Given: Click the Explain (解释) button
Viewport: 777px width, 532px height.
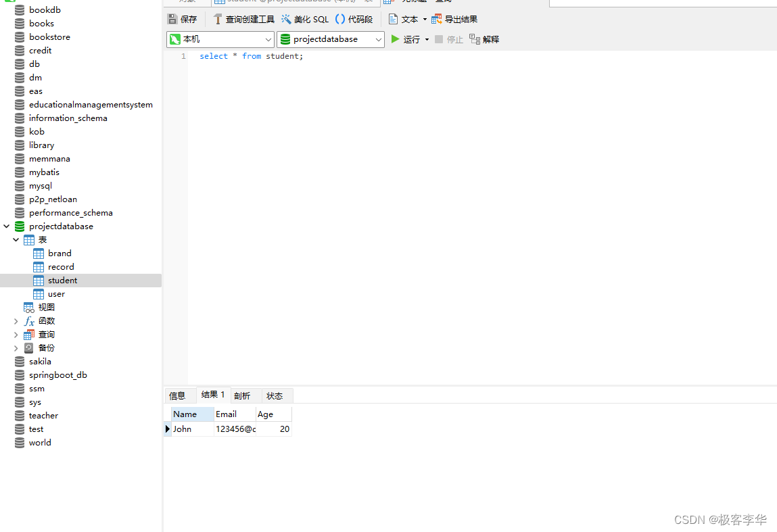Looking at the screenshot, I should click(484, 39).
